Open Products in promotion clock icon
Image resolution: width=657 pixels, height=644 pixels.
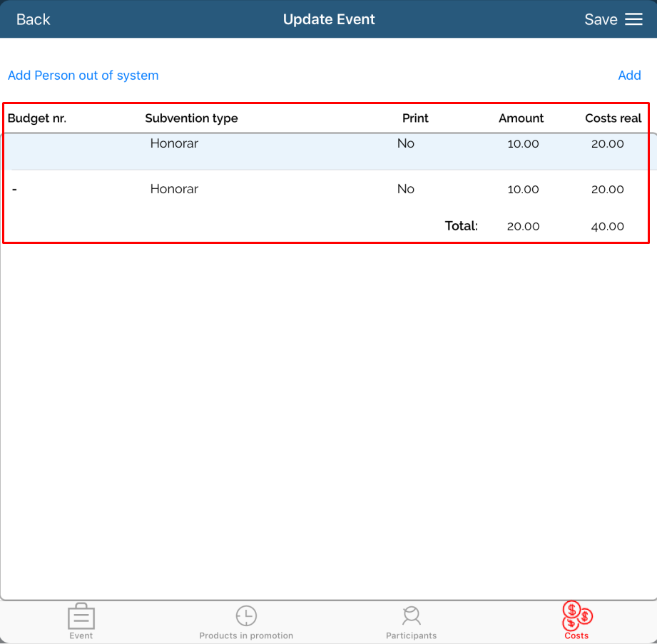(x=246, y=616)
